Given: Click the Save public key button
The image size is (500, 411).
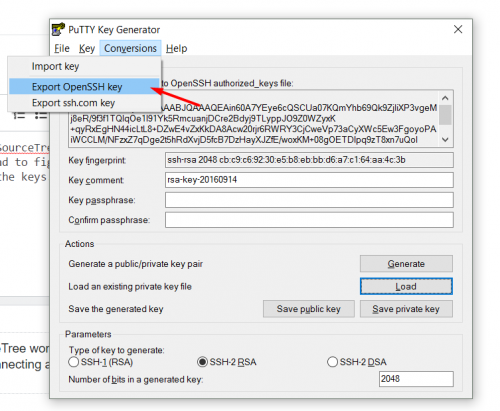Looking at the screenshot, I should pyautogui.click(x=309, y=309).
